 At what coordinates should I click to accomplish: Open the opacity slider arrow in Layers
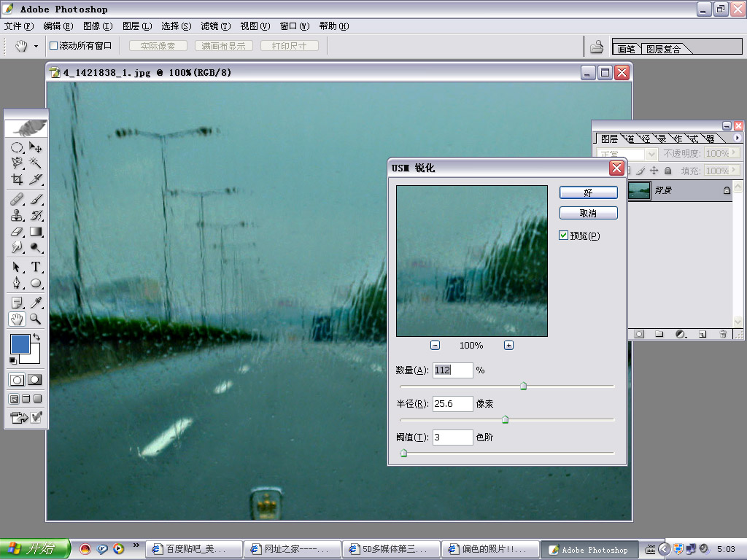pyautogui.click(x=735, y=153)
